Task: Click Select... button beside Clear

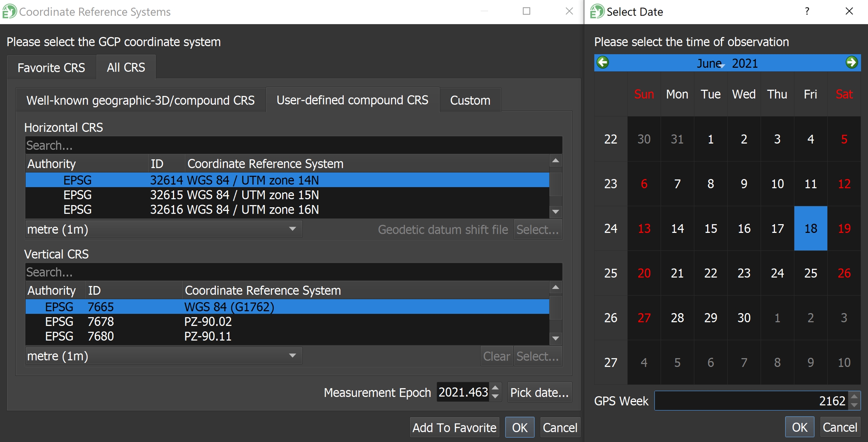Action: click(538, 356)
